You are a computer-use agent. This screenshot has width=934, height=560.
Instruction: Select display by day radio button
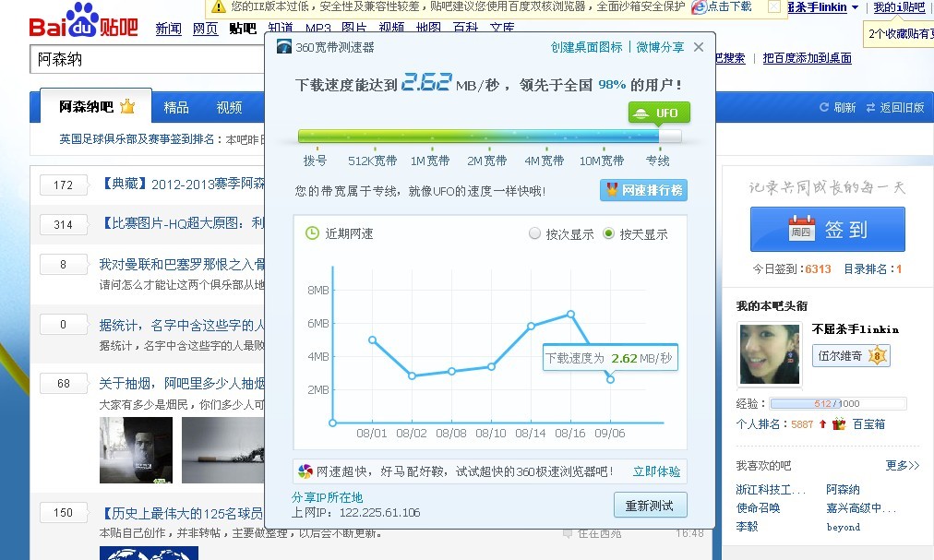[608, 233]
